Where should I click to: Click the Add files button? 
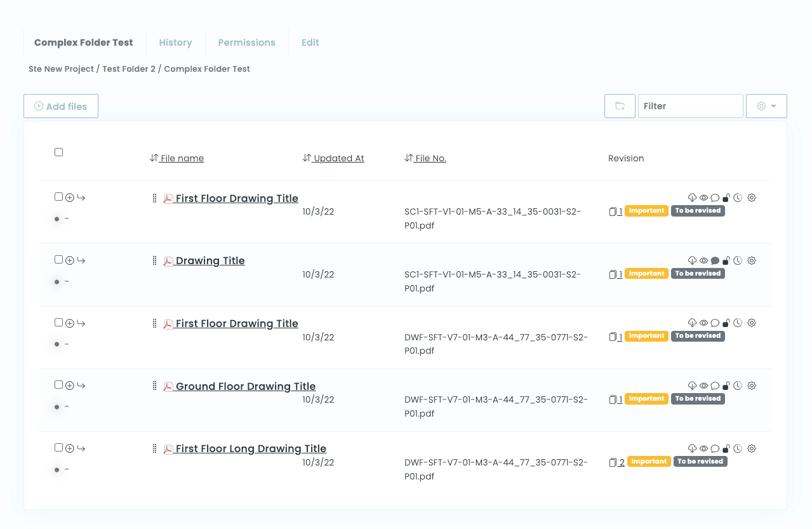pos(61,106)
